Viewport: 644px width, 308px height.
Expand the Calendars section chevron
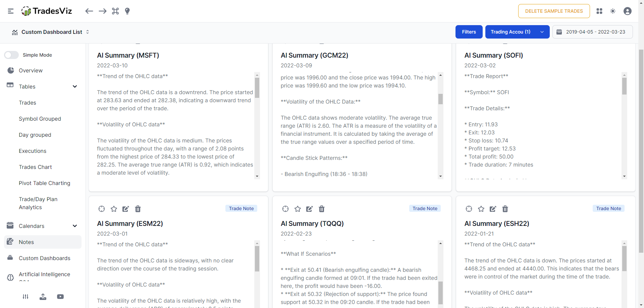tap(75, 226)
